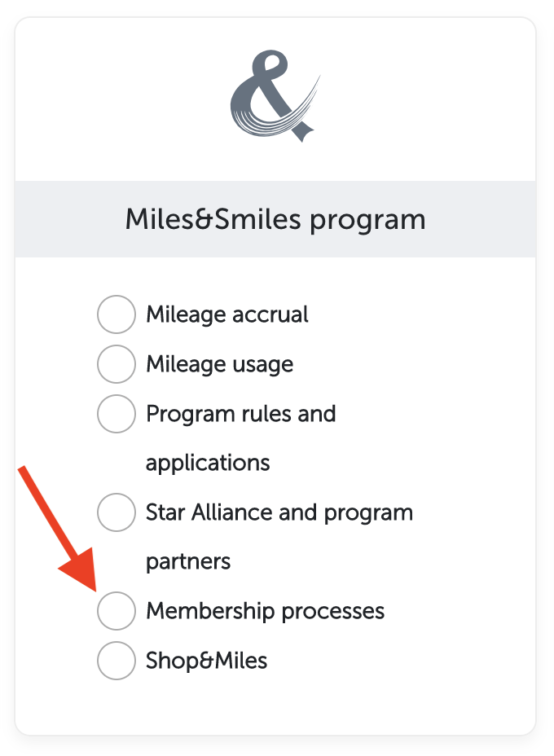Click the Turkish Airlines ampersand logo
The width and height of the screenshot is (554, 756).
tap(274, 94)
